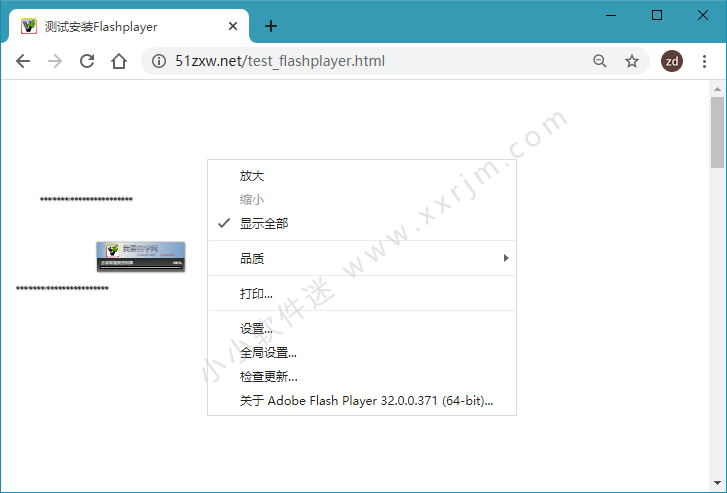Open the browser home page

click(x=119, y=61)
